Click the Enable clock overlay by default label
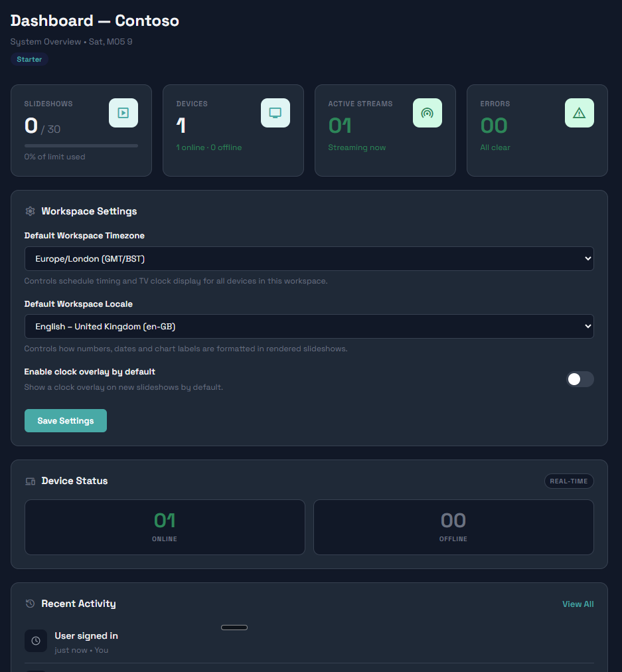 (90, 372)
